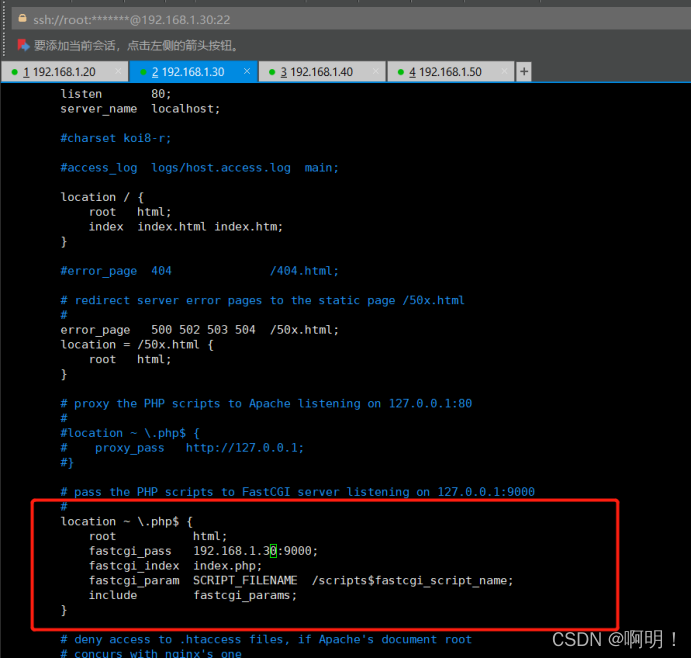The image size is (692, 659).
Task: Click the 'include fastcgi_params;' line
Action: [192, 595]
